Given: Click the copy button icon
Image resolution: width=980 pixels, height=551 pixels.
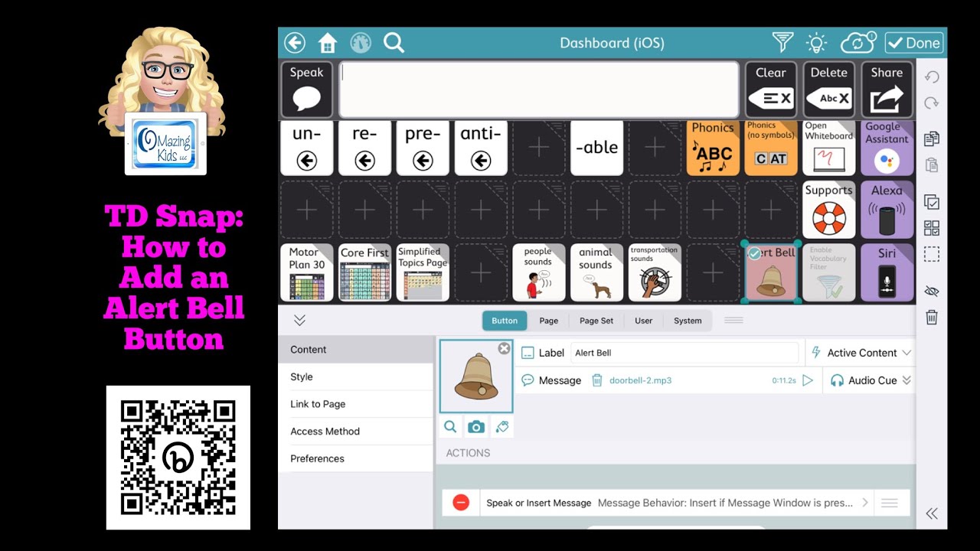Looking at the screenshot, I should (x=932, y=139).
